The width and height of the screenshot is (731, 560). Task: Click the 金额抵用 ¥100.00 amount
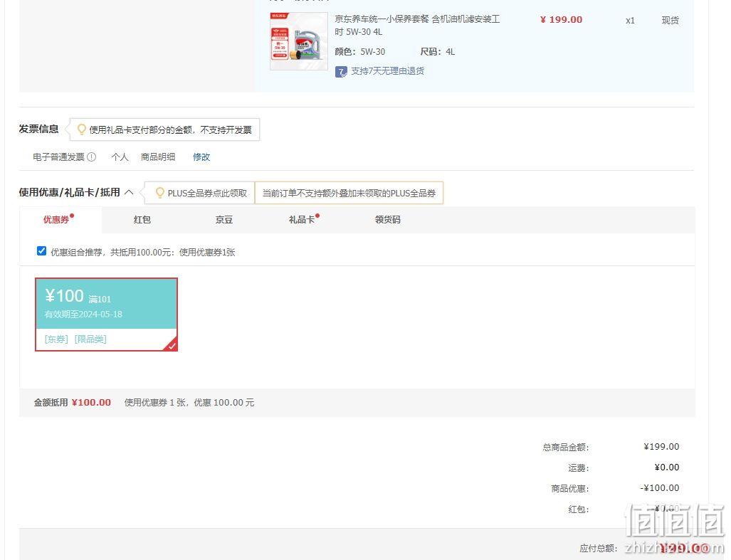click(91, 403)
